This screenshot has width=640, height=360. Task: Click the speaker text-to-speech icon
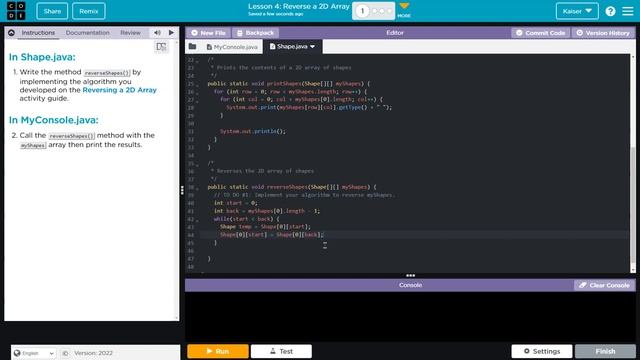[x=157, y=33]
